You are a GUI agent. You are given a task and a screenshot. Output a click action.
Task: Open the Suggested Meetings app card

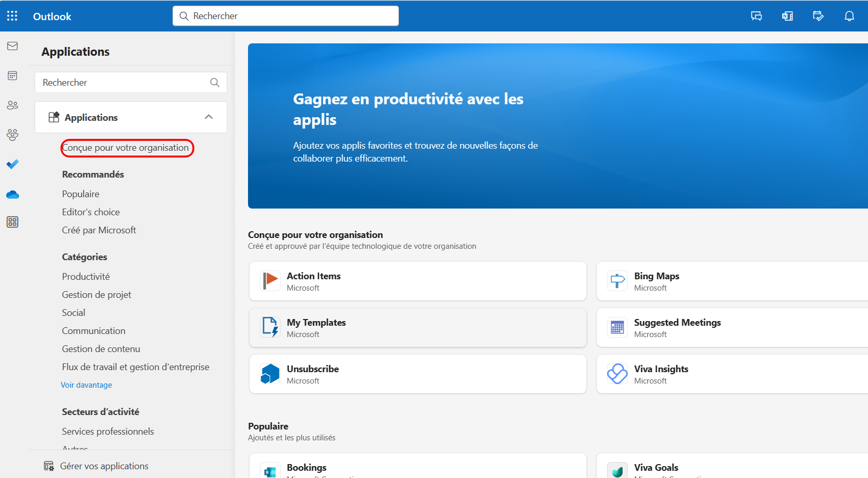tap(732, 327)
